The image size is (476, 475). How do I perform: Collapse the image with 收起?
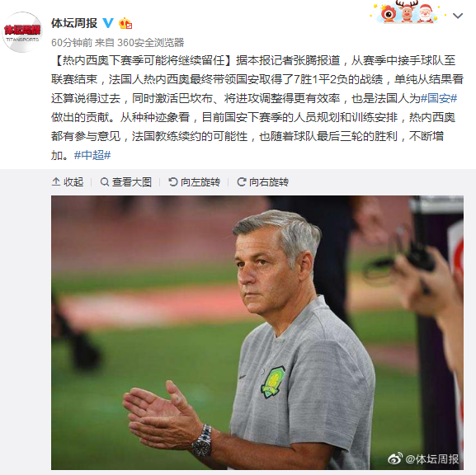coord(68,181)
